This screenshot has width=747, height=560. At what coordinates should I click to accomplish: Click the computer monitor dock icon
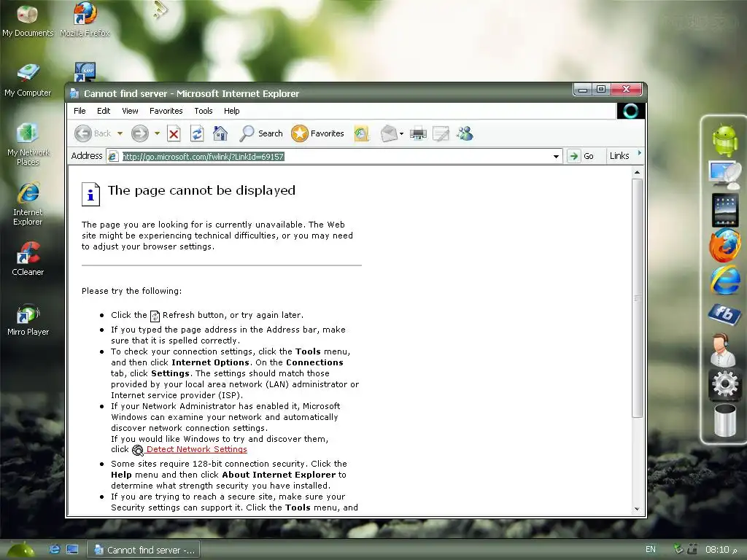click(x=724, y=175)
